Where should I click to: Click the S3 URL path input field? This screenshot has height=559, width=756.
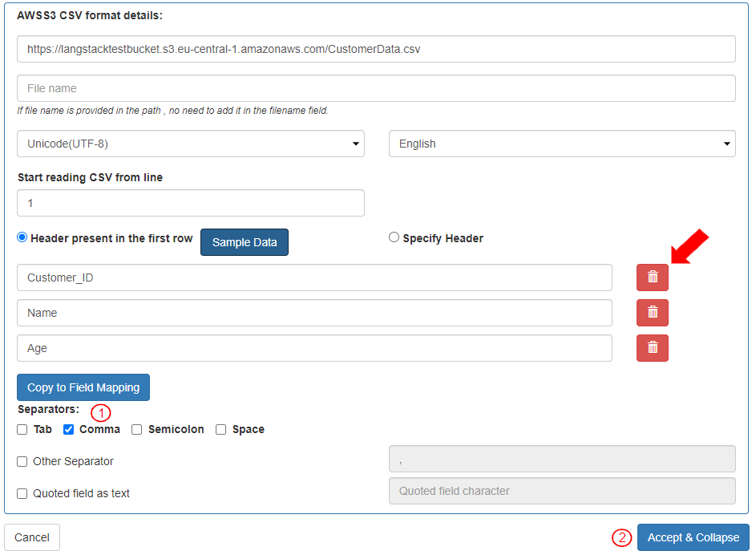click(x=376, y=49)
